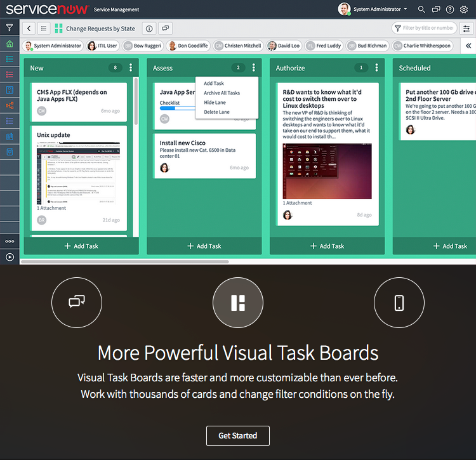Click the Change Requests by State title
This screenshot has width=476, height=460.
pyautogui.click(x=100, y=29)
